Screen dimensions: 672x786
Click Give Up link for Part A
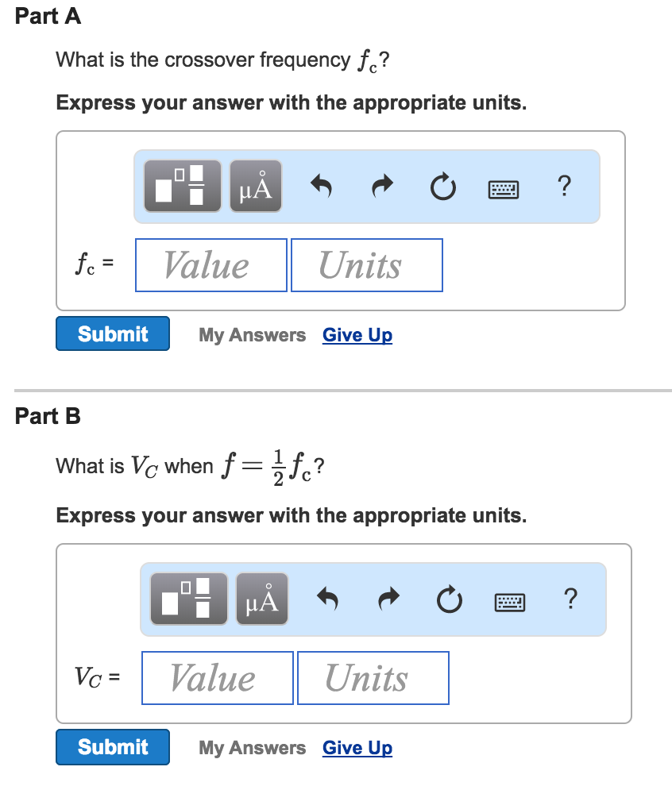[x=357, y=335]
